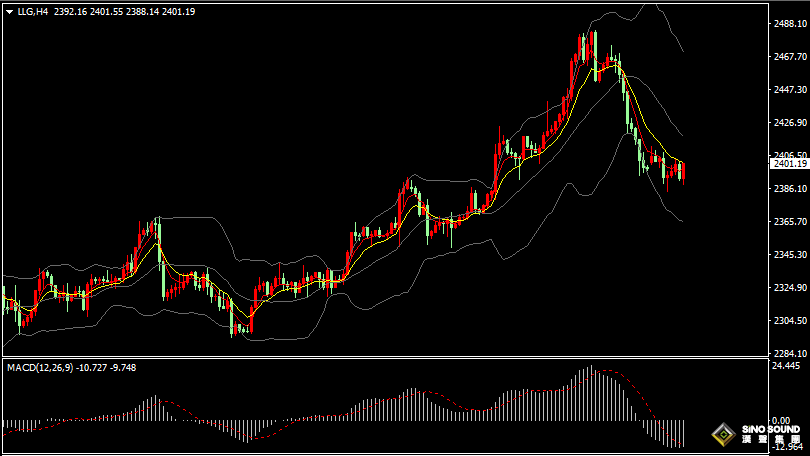This screenshot has width=810, height=456.
Task: Click the 2304.50 price axis label
Action: pos(787,321)
